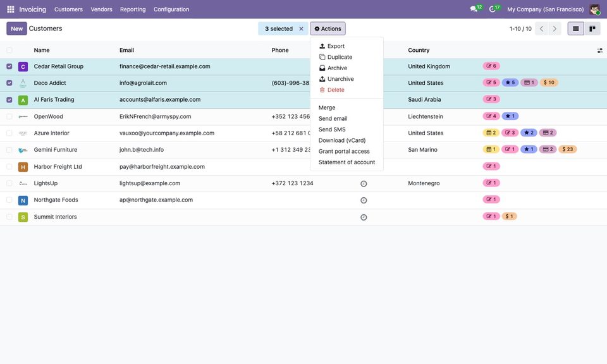This screenshot has width=607, height=364.
Task: Open the Configuration top menu
Action: click(171, 9)
